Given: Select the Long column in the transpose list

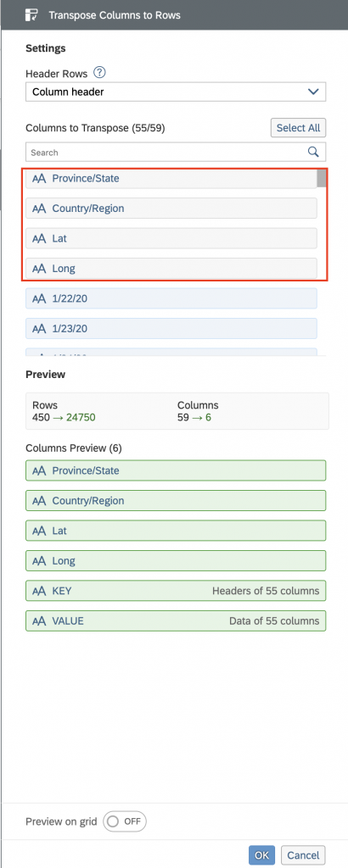Looking at the screenshot, I should point(171,269).
